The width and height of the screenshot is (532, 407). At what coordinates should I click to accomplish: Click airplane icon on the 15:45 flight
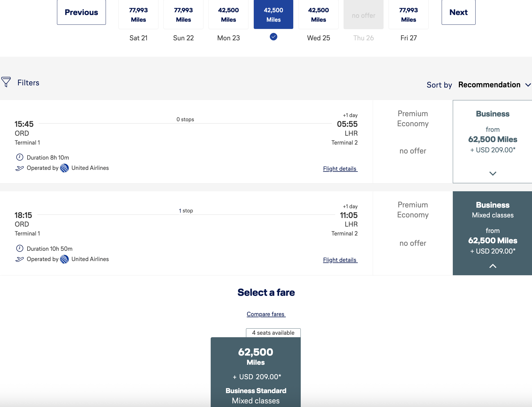point(19,168)
